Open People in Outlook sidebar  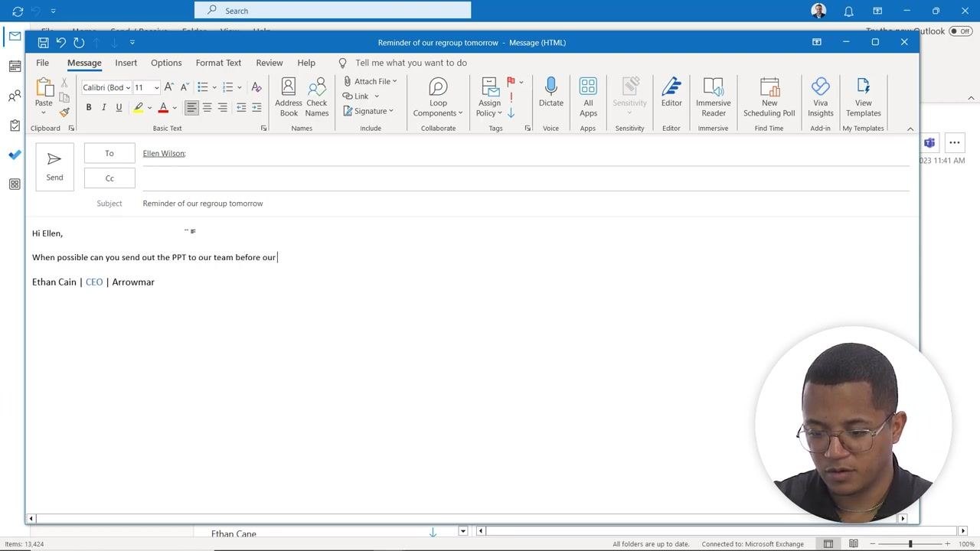point(15,96)
